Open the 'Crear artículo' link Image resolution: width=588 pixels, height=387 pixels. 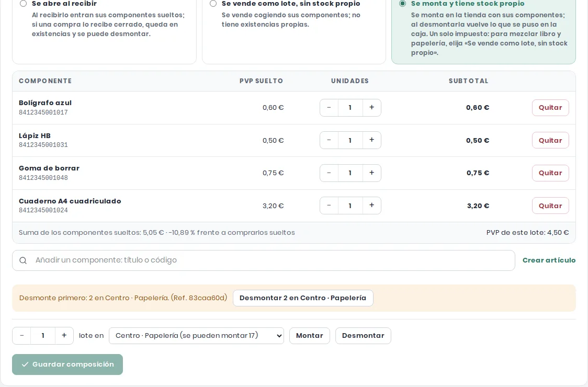(x=549, y=260)
